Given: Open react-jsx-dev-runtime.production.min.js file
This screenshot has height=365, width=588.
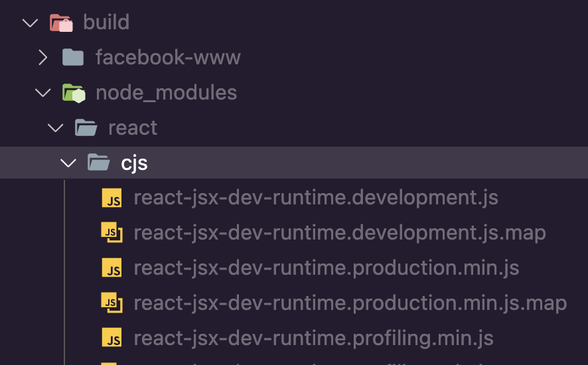Looking at the screenshot, I should point(327,268).
